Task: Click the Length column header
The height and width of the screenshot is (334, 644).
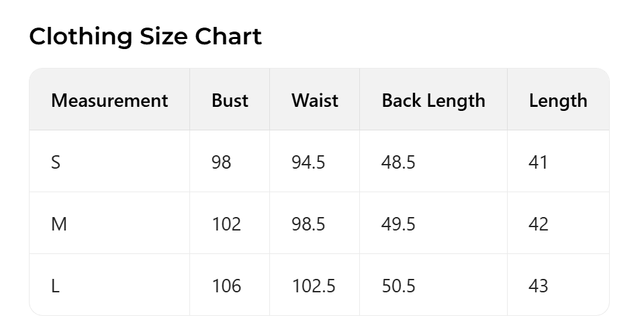Action: point(557,101)
